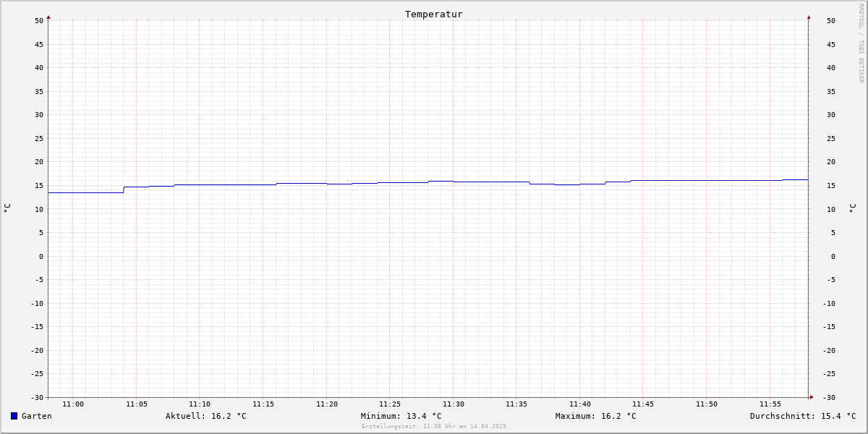
Task: Click the 11:10 time axis label
Action: pyautogui.click(x=200, y=404)
